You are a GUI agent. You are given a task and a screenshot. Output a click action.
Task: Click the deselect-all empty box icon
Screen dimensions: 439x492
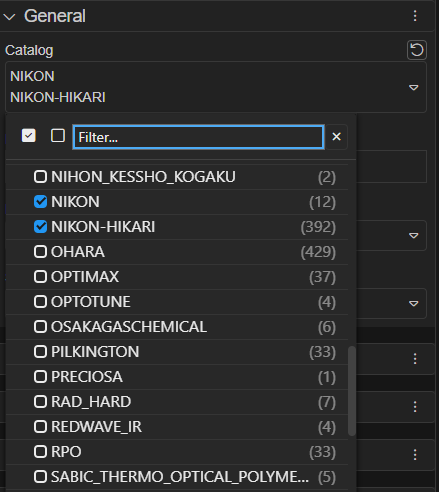[58, 136]
